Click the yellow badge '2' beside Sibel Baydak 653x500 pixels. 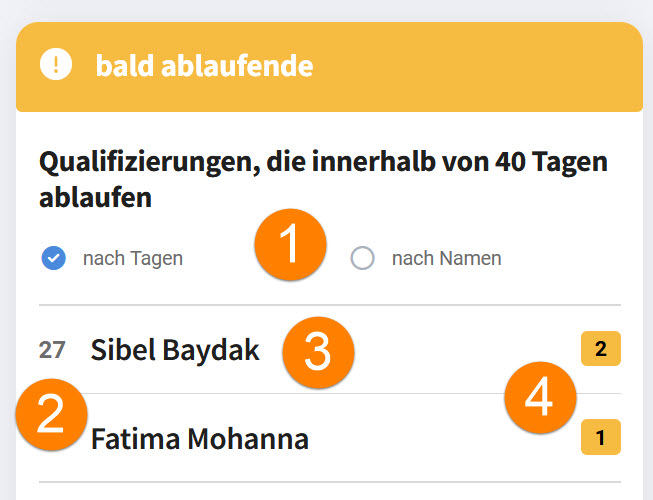(601, 349)
